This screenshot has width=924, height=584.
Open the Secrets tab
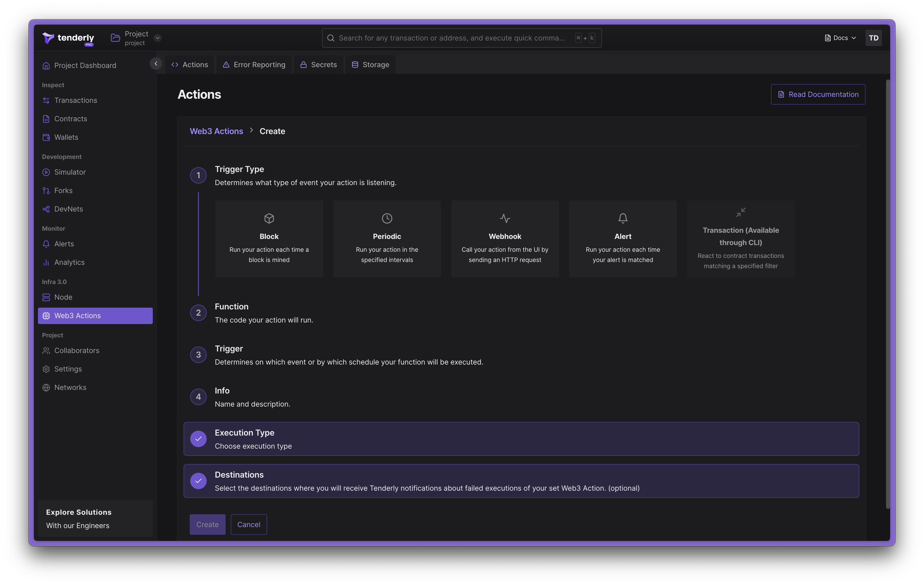318,65
